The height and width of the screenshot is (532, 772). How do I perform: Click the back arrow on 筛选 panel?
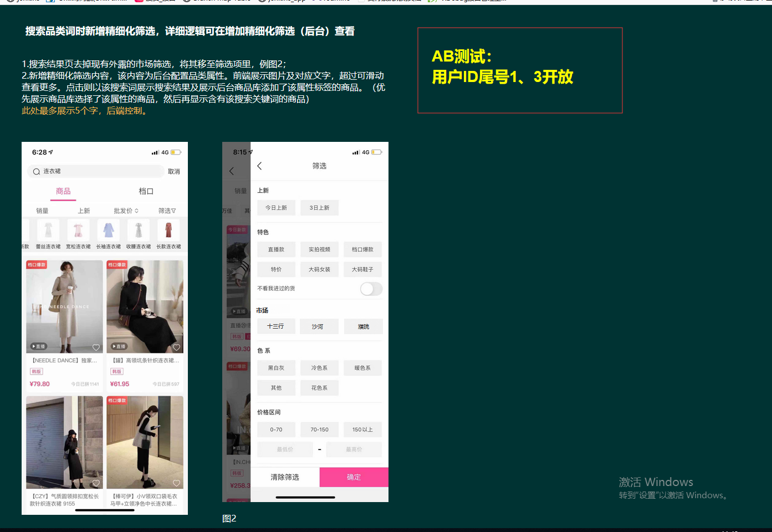click(x=259, y=166)
